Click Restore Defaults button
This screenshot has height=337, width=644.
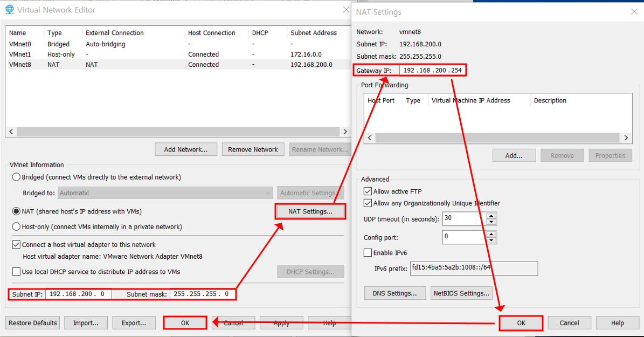tap(33, 323)
